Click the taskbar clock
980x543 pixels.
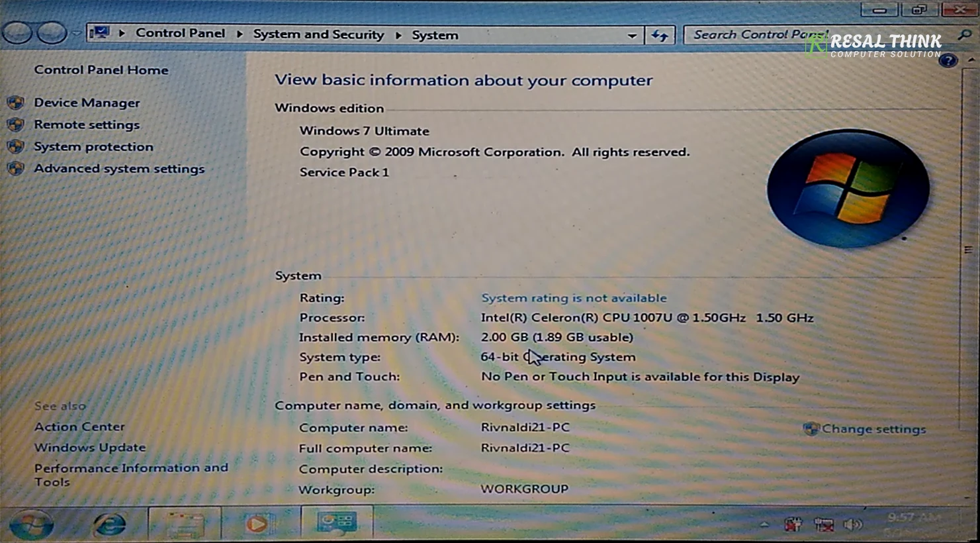point(913,524)
